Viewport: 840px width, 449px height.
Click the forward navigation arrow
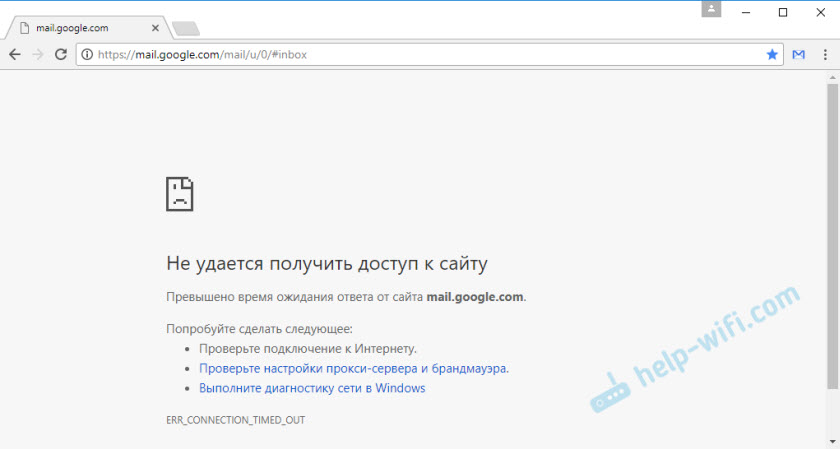click(x=38, y=54)
